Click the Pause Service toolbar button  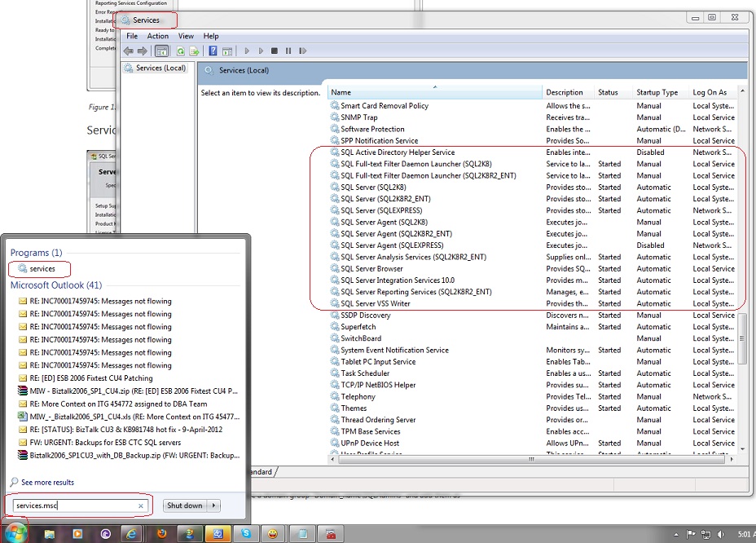pyautogui.click(x=288, y=51)
